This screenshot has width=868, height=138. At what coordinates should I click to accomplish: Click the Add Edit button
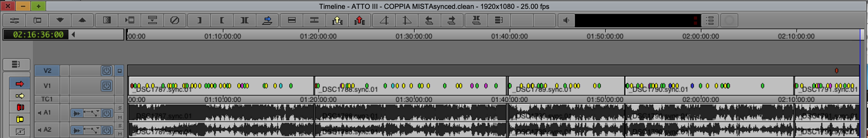[x=292, y=20]
